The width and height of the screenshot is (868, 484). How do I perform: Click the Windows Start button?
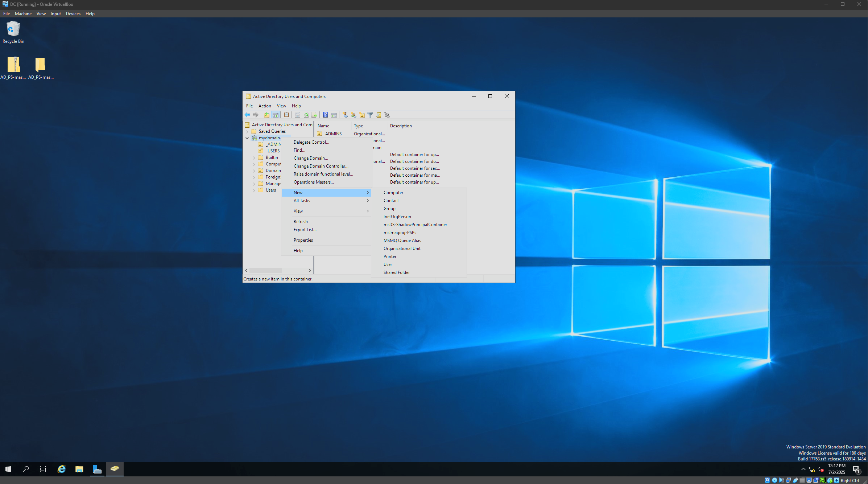click(x=8, y=469)
